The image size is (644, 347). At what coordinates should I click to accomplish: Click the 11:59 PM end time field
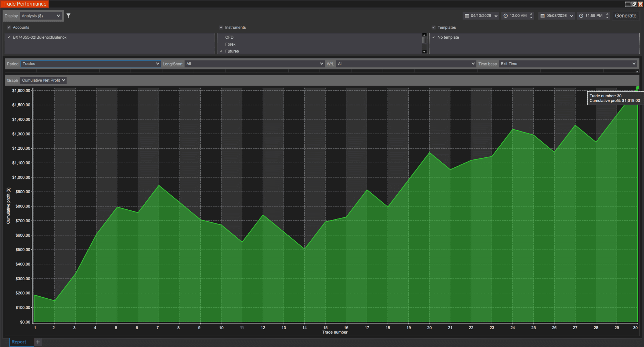click(x=594, y=16)
